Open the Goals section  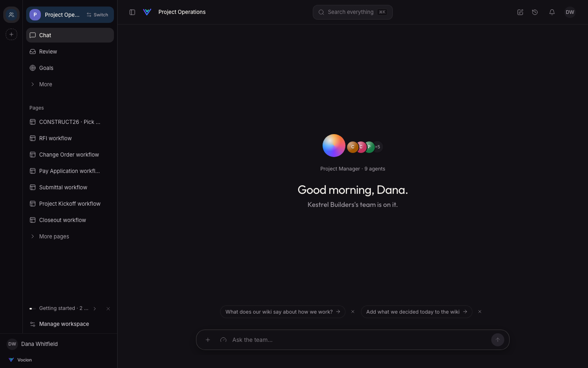pyautogui.click(x=70, y=68)
